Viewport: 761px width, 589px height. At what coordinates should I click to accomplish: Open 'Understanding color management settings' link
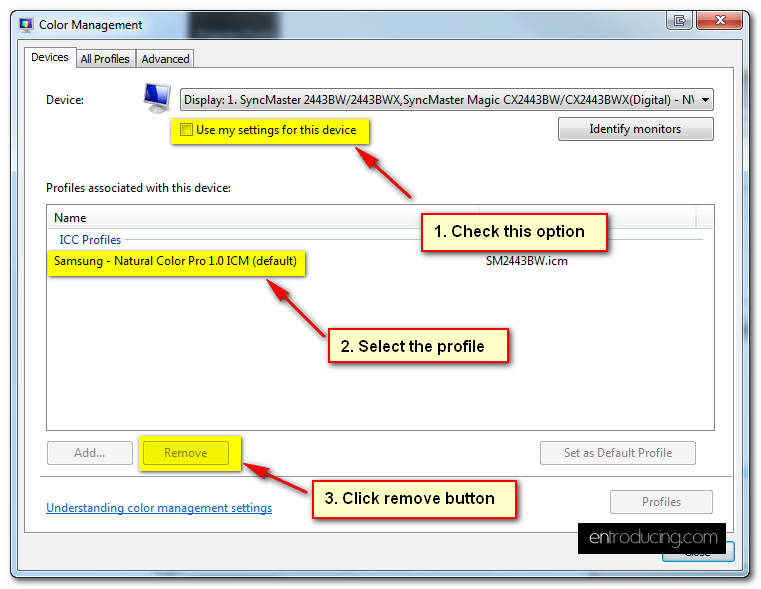tap(159, 508)
